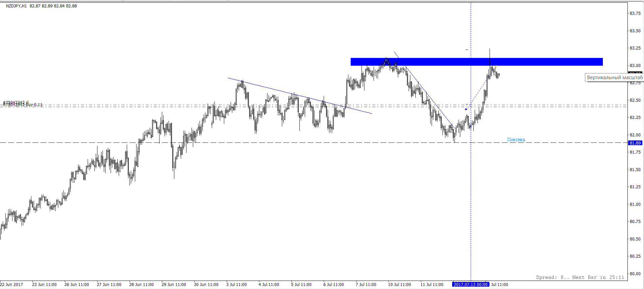Image resolution: width=644 pixels, height=289 pixels.
Task: Click the Spread and Next Bar status text
Action: point(580,277)
